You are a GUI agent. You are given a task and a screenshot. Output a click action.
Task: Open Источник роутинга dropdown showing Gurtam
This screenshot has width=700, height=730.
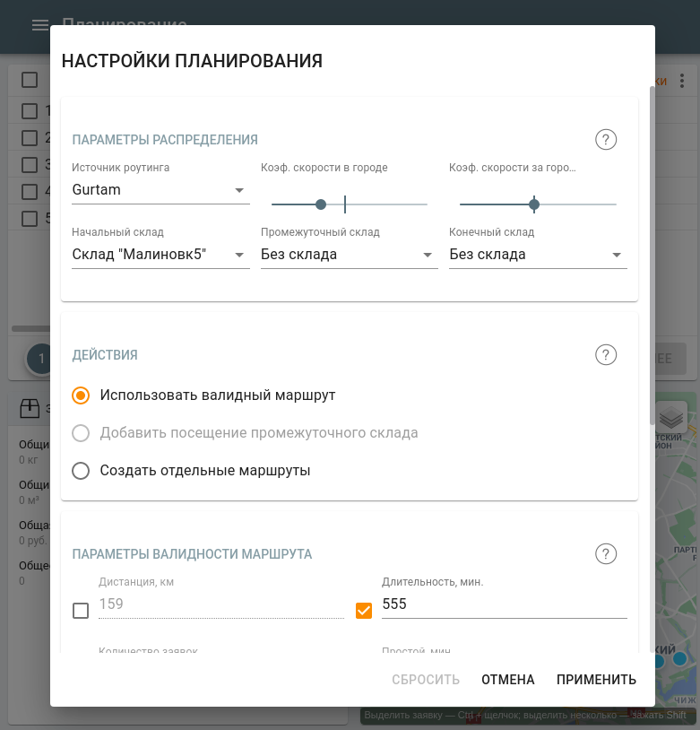click(160, 190)
